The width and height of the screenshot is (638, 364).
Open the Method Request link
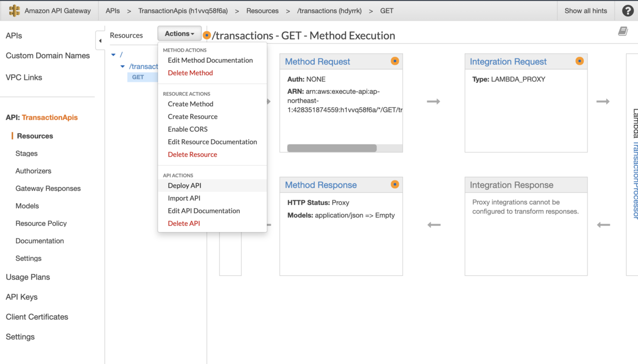point(317,62)
